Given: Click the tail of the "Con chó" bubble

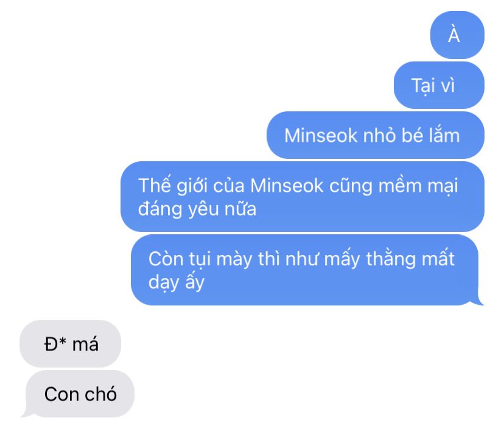Looking at the screenshot, I should (26, 413).
